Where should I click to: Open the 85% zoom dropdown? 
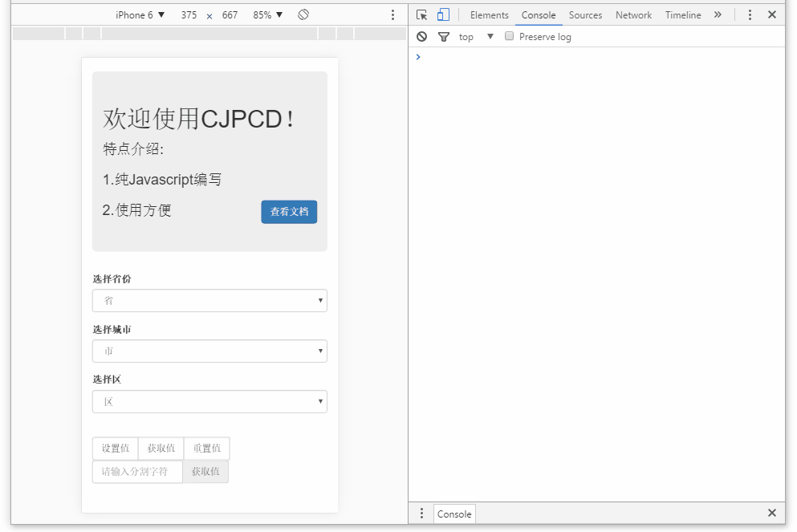(268, 14)
